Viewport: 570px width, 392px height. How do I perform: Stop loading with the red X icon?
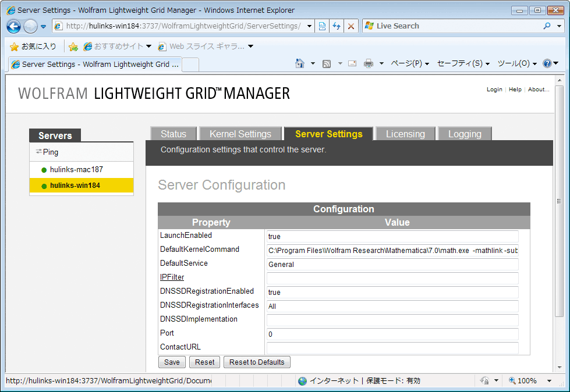click(x=351, y=26)
